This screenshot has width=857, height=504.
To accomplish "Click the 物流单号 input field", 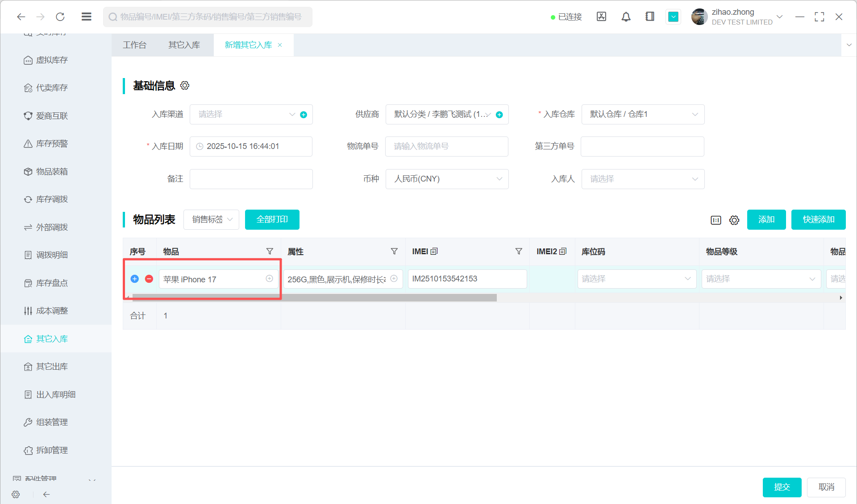I will click(x=446, y=146).
